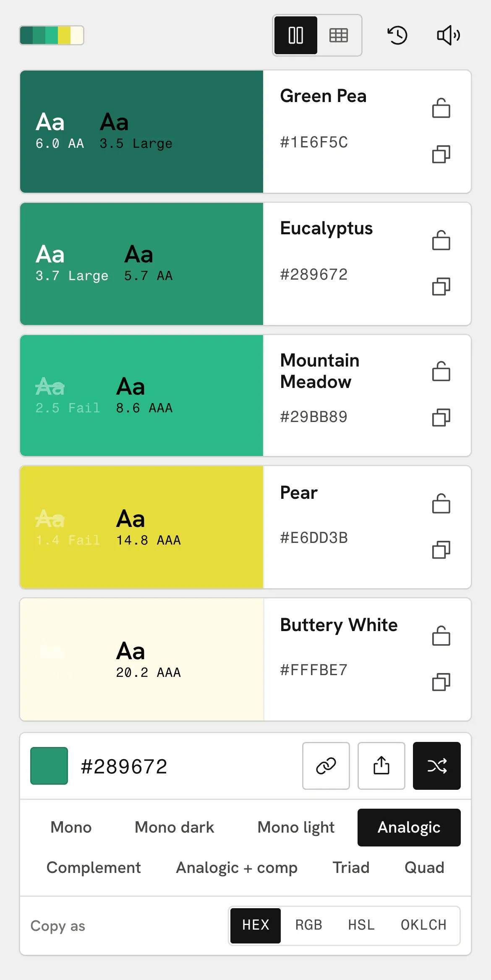Share or export the palette
The height and width of the screenshot is (980, 491).
[x=381, y=766]
